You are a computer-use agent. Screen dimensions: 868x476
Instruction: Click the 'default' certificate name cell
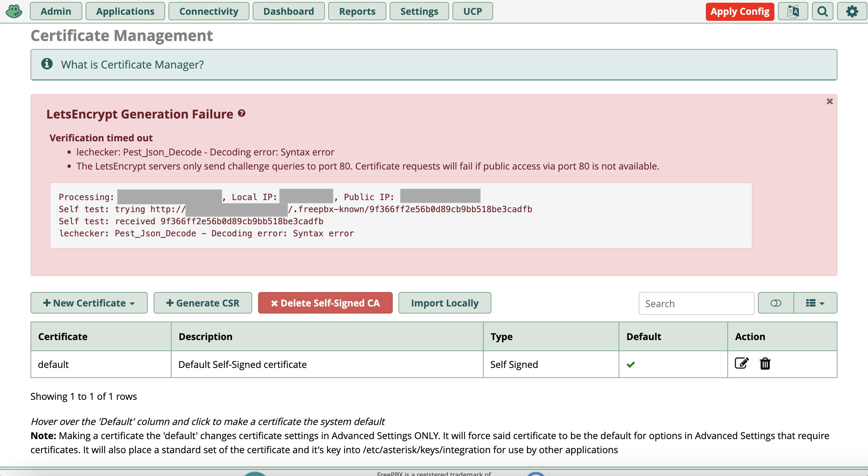(x=101, y=364)
